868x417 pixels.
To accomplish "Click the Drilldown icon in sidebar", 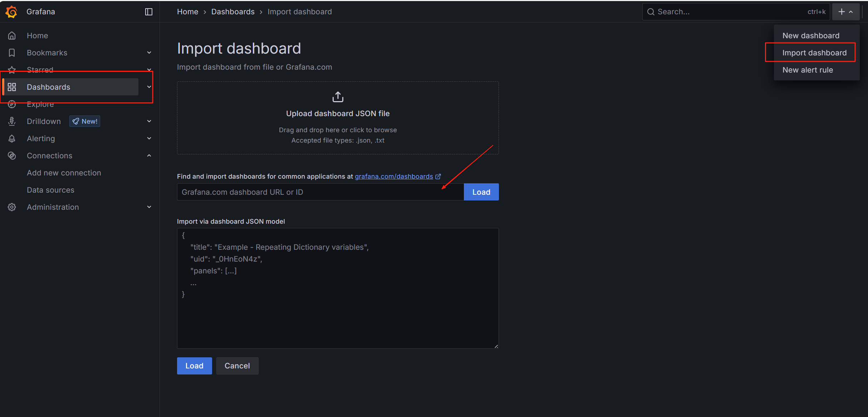I will [x=12, y=121].
